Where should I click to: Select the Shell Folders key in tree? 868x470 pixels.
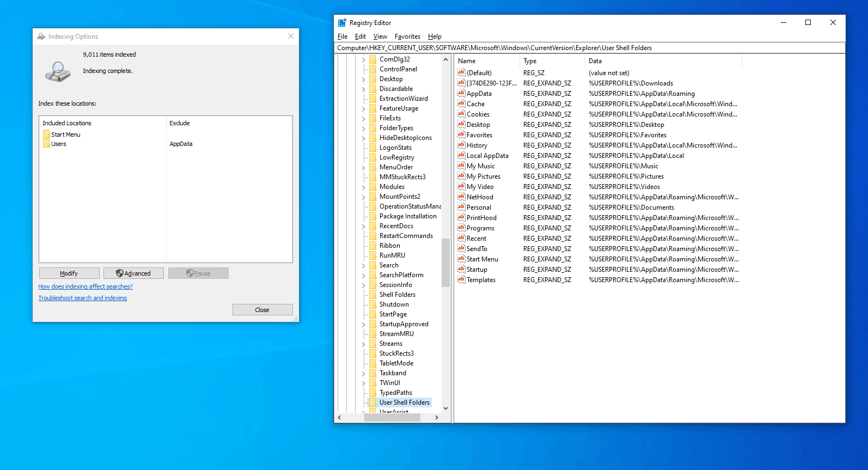(398, 295)
